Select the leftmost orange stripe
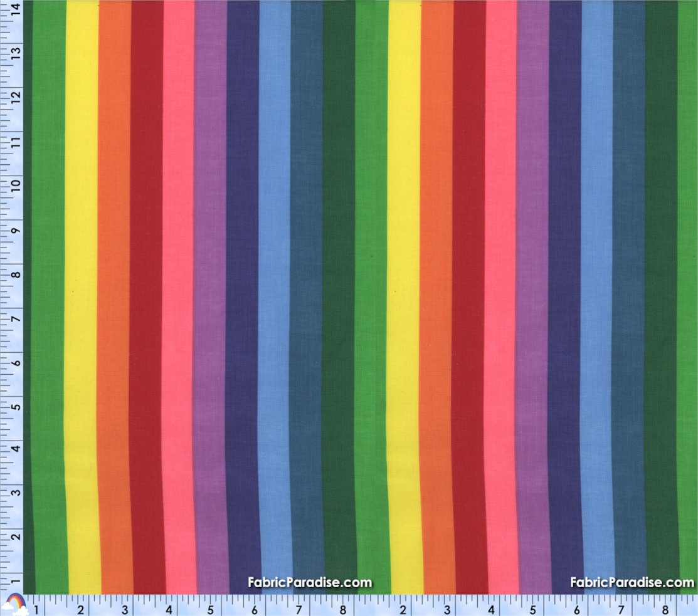Screen dimensions: 698x616 click(x=114, y=295)
